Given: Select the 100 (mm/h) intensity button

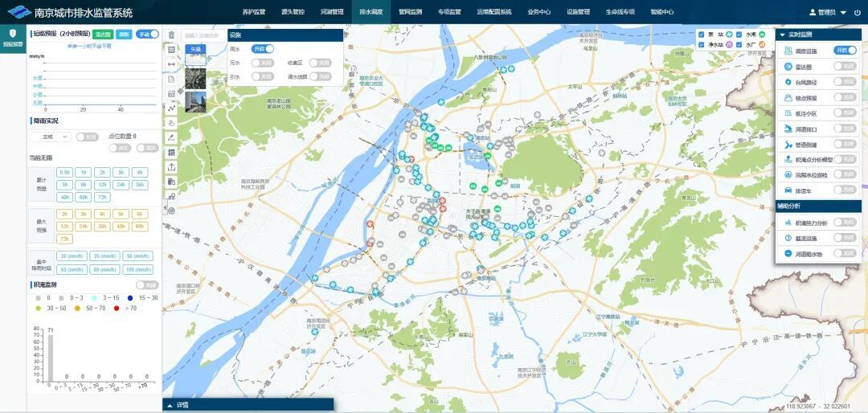Looking at the screenshot, I should (137, 270).
